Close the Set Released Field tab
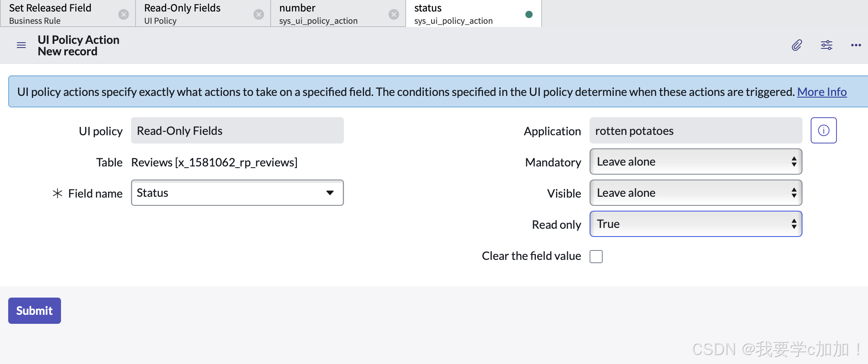This screenshot has width=868, height=364. [x=123, y=15]
